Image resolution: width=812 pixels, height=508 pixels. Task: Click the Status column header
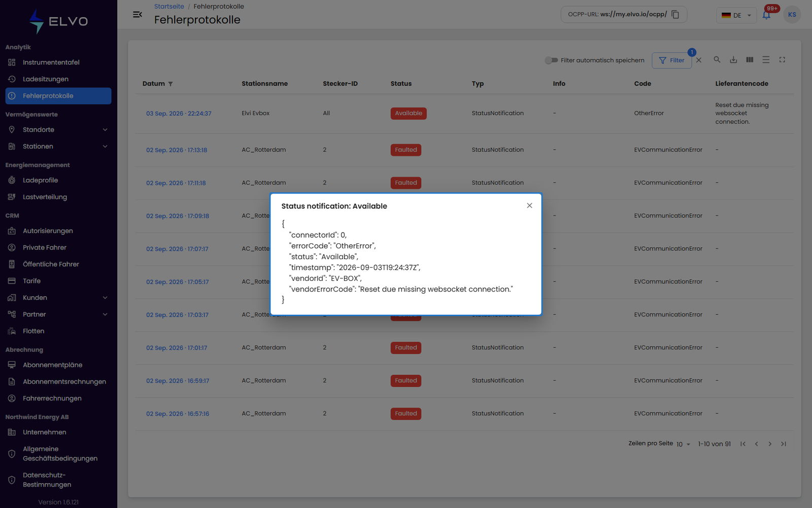401,84
